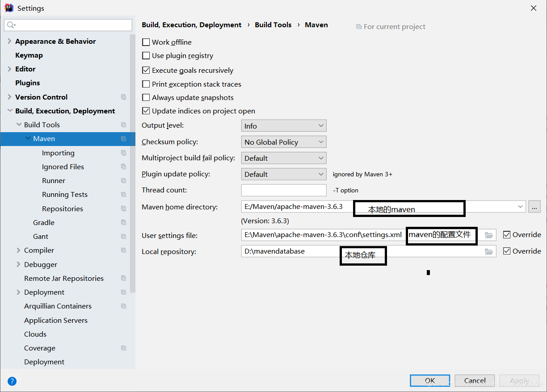Screen dimensions: 547x392
Task: Click project-scope icon beside Importing
Action: pos(123,153)
